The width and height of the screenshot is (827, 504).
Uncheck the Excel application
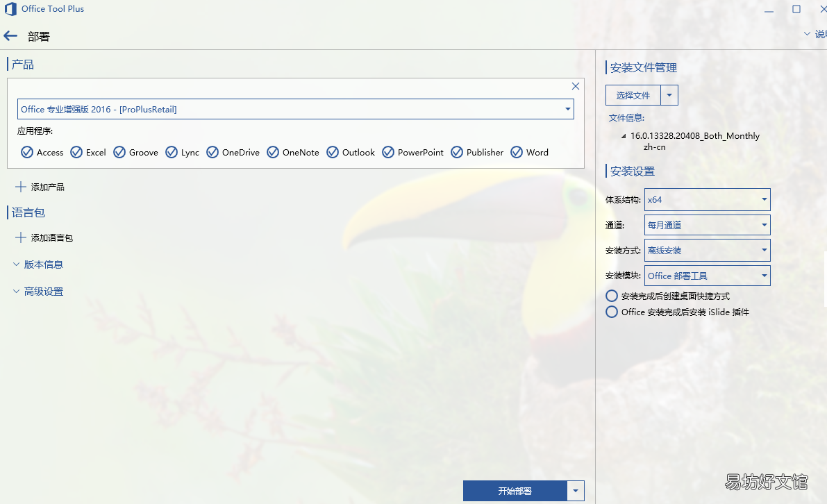(76, 152)
